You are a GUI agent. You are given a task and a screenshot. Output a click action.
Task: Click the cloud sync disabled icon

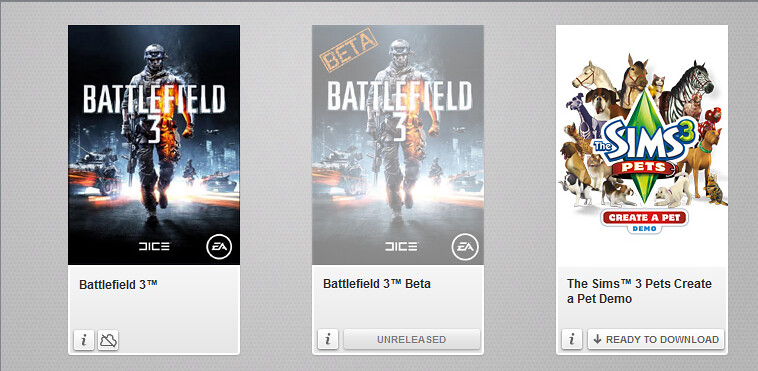click(x=108, y=340)
